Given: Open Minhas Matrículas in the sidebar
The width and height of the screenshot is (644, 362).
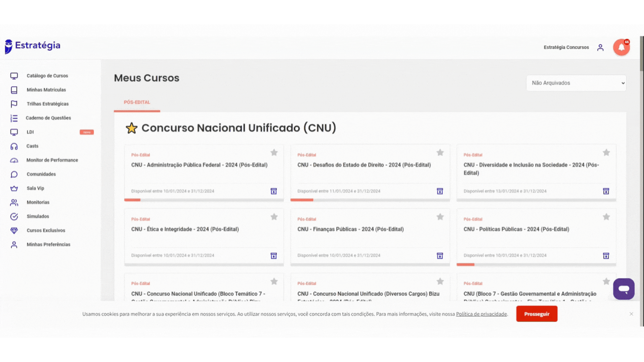Looking at the screenshot, I should coord(46,90).
